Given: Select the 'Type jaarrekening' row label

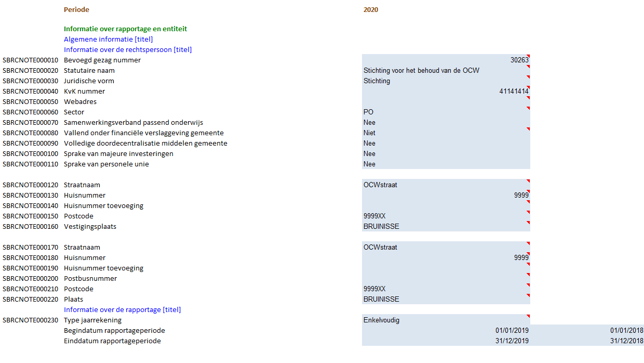Looking at the screenshot, I should click(x=93, y=320).
